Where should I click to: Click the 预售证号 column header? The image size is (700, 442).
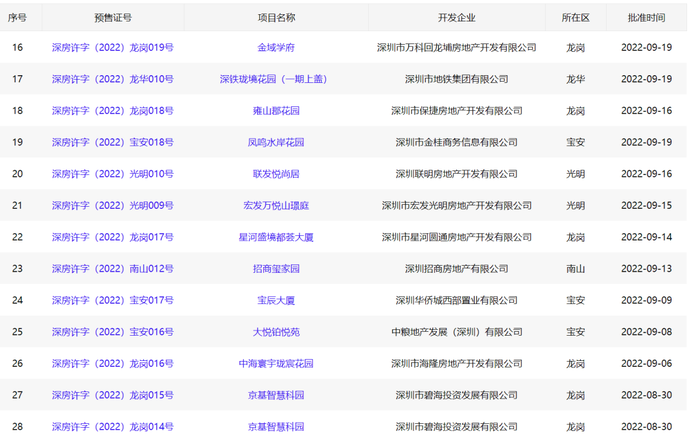coord(112,17)
